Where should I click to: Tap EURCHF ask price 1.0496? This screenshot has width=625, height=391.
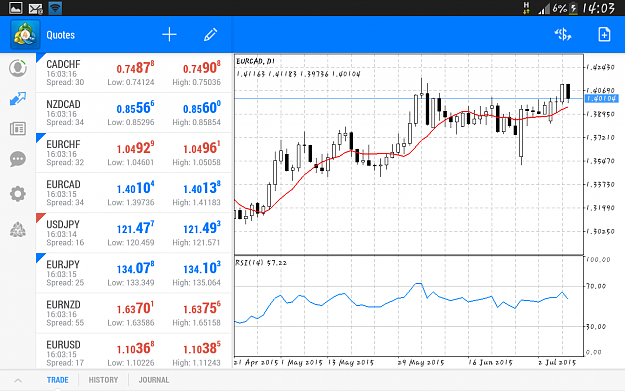tap(202, 148)
